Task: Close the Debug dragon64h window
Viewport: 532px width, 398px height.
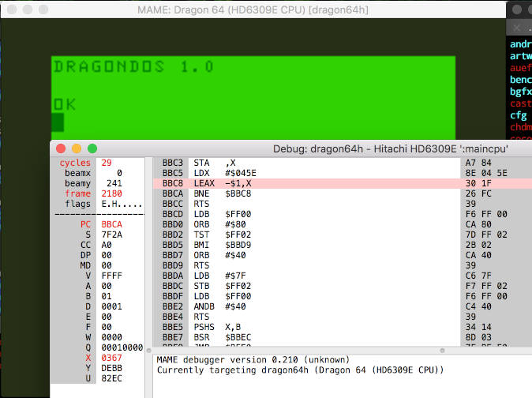Action: pos(61,148)
